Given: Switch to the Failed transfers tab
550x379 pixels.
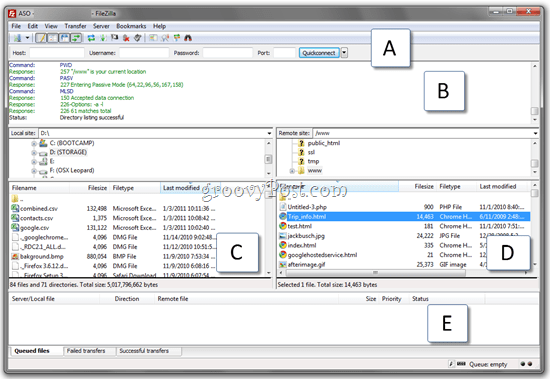Looking at the screenshot, I should (86, 351).
